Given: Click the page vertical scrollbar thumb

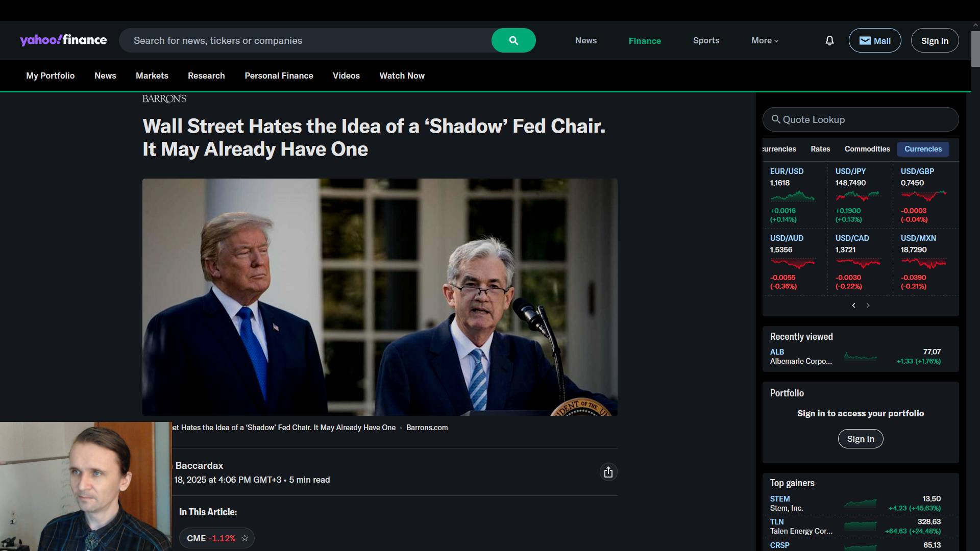Looking at the screenshot, I should [975, 48].
